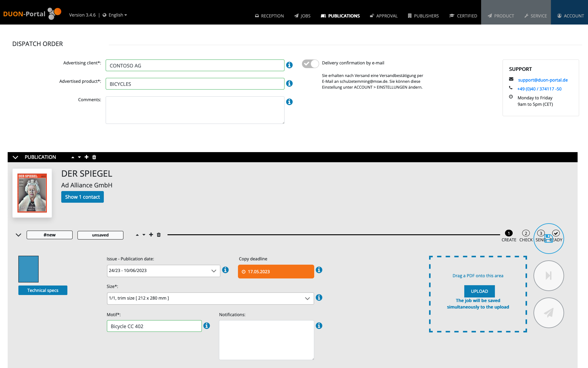
Task: Open info icon next to Size dropdown
Action: pos(319,297)
